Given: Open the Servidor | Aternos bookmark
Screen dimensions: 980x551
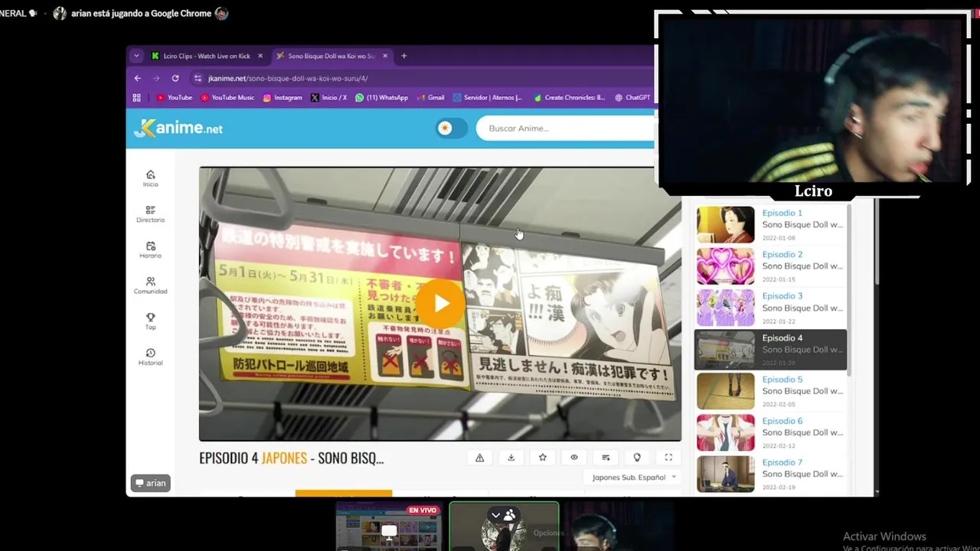Looking at the screenshot, I should coord(487,97).
